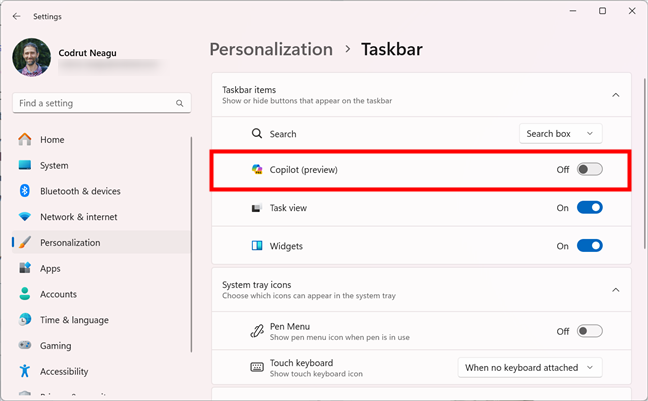The height and width of the screenshot is (401, 648).
Task: Collapse the Taskbar items section
Action: [x=616, y=95]
